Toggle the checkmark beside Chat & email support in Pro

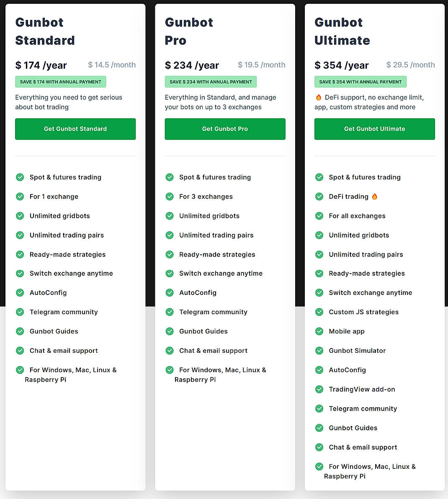pos(170,350)
